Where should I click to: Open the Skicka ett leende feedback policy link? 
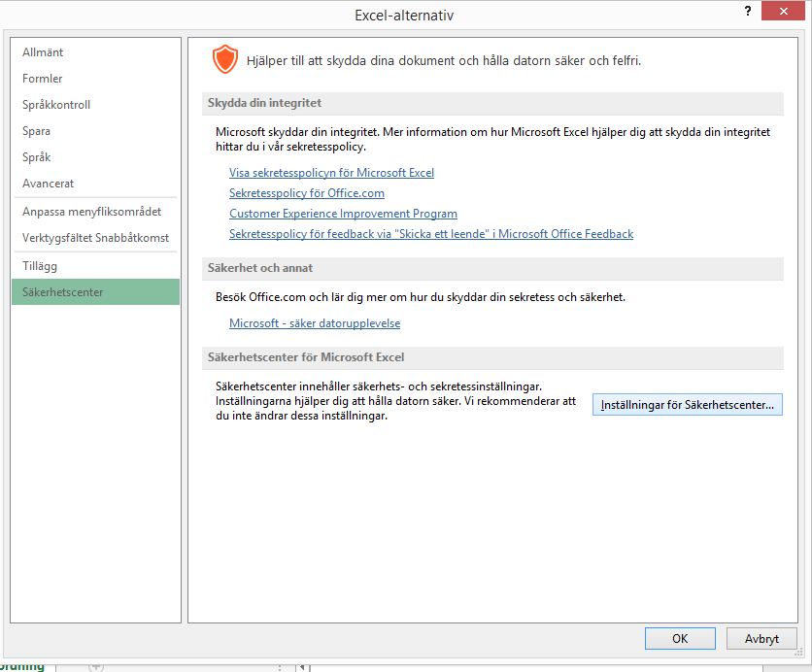pyautogui.click(x=431, y=234)
